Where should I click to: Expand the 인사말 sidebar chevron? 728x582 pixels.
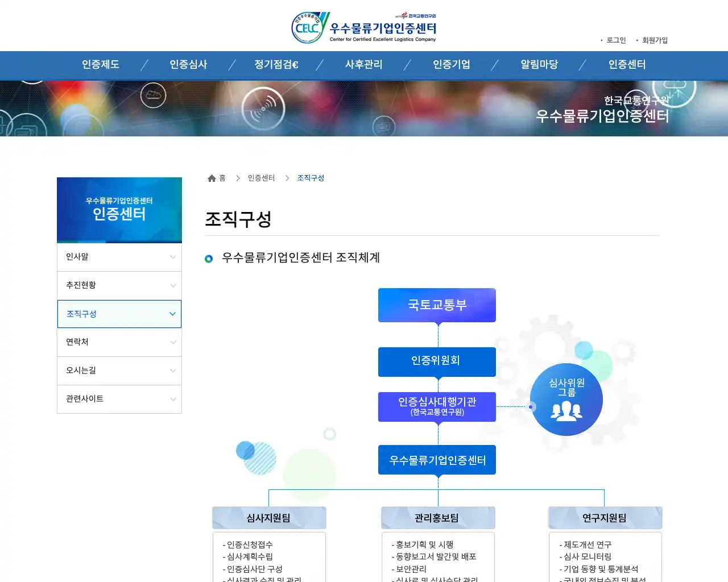tap(173, 257)
